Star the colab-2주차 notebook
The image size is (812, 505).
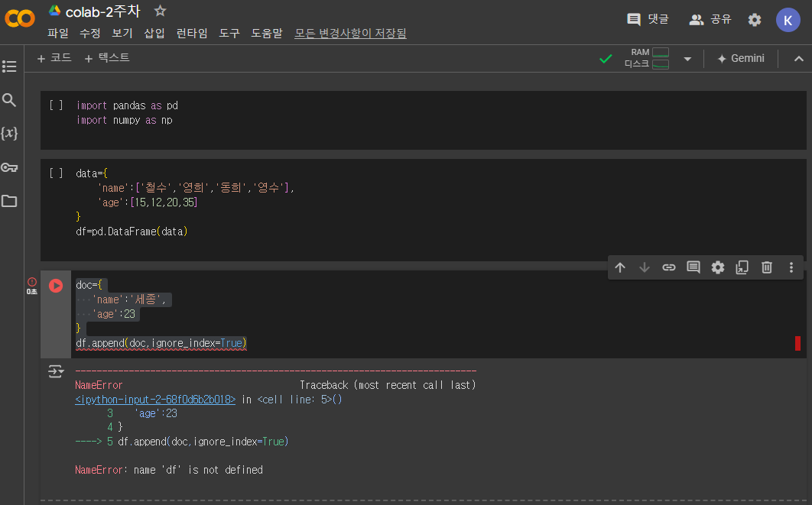tap(160, 11)
